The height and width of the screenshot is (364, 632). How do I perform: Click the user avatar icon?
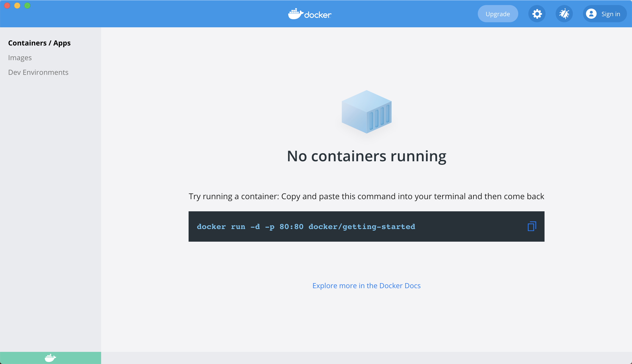click(x=591, y=14)
